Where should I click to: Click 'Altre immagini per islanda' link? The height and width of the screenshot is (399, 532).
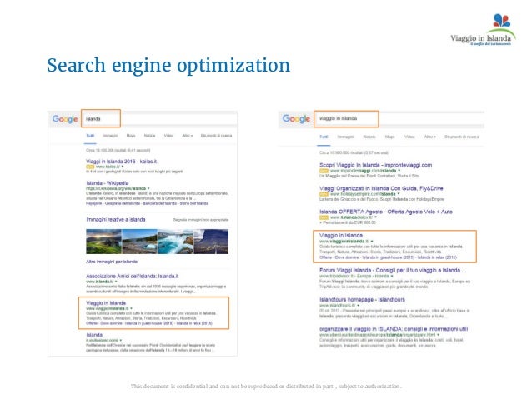pyautogui.click(x=112, y=262)
